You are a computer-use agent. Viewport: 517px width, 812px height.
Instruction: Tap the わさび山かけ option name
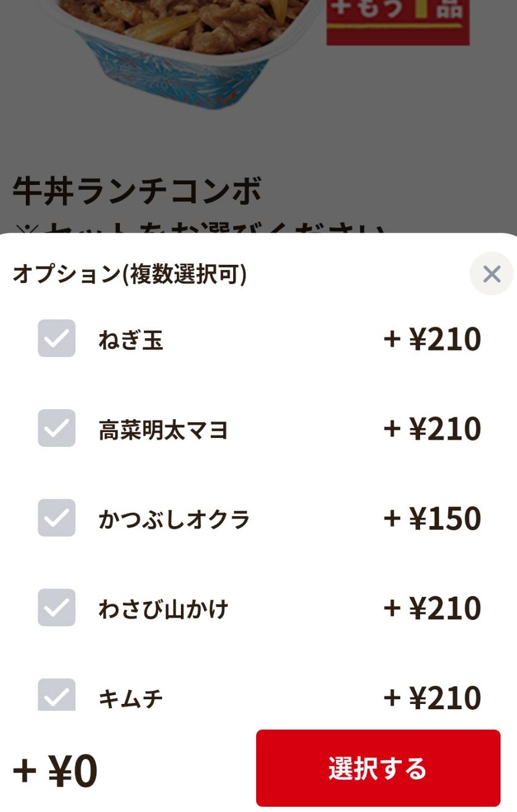tap(163, 609)
